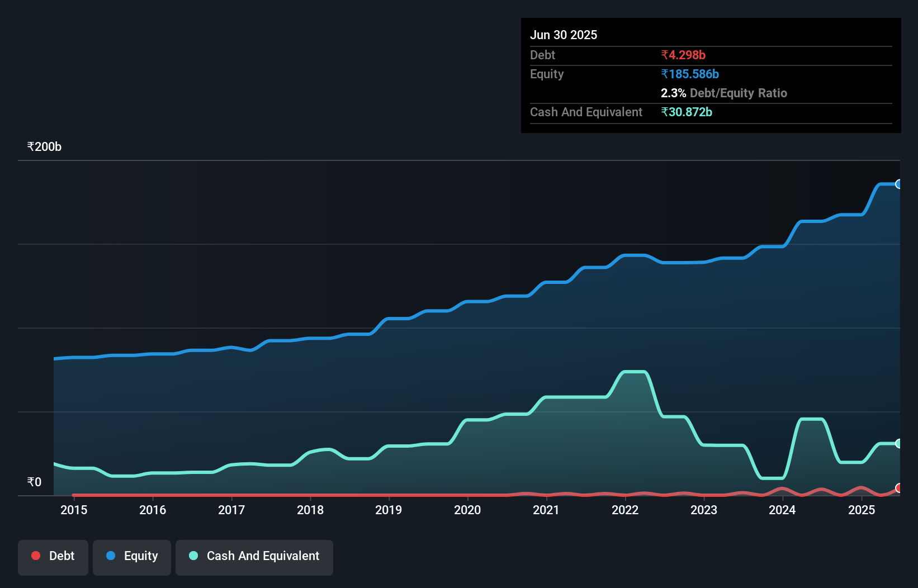The width and height of the screenshot is (918, 588).
Task: Click the ₹200b y-axis label
Action: (x=44, y=147)
